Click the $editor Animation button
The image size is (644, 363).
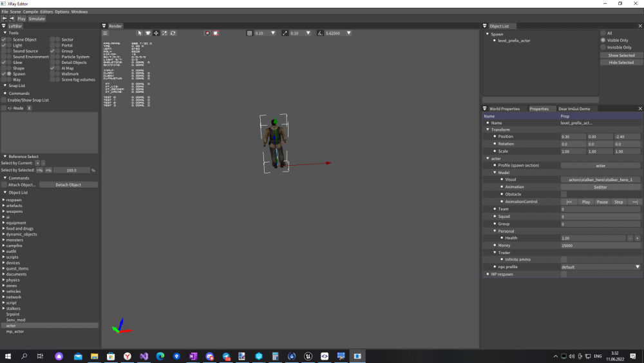pos(600,187)
